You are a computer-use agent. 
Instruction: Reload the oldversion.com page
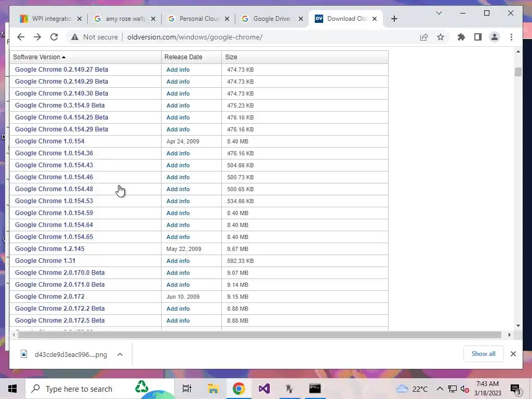pos(54,37)
